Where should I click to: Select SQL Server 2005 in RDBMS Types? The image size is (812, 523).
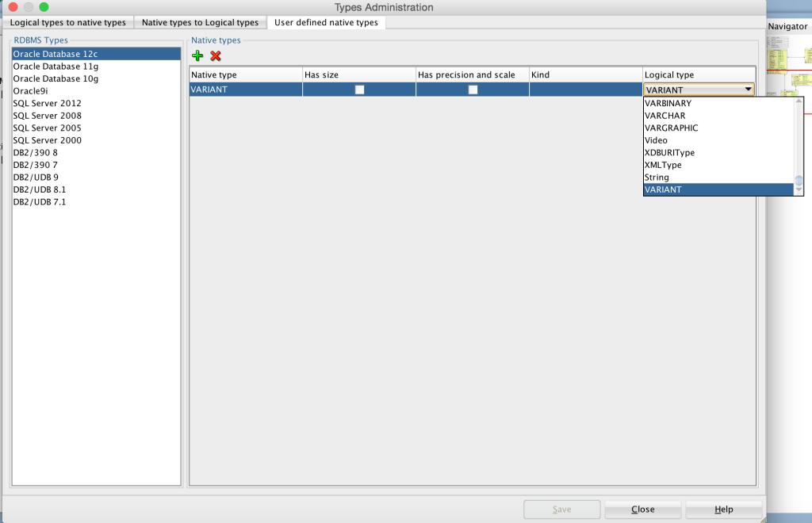point(96,128)
